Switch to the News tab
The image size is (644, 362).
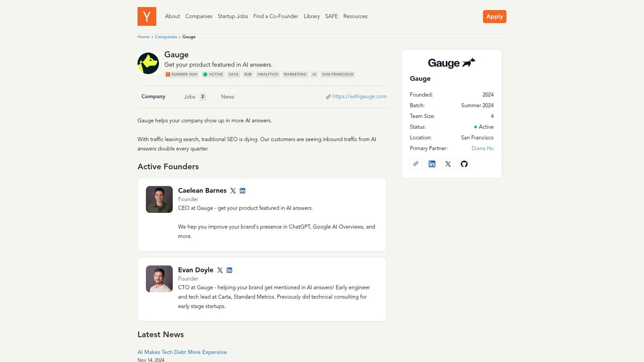[x=228, y=97]
